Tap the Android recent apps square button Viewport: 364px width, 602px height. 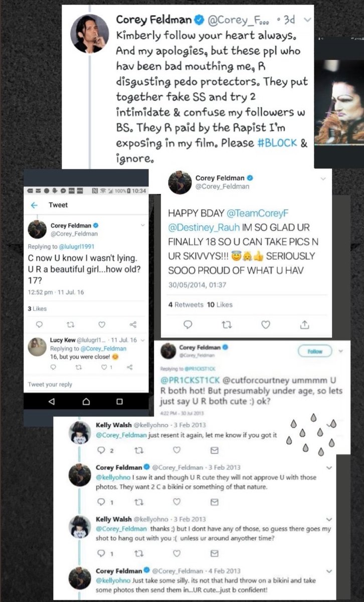click(x=119, y=401)
